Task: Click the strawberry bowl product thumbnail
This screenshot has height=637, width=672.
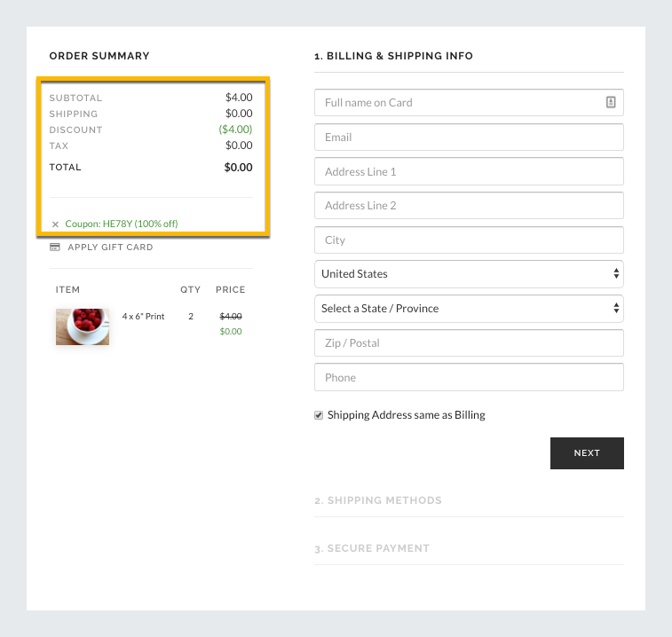Action: pyautogui.click(x=83, y=326)
